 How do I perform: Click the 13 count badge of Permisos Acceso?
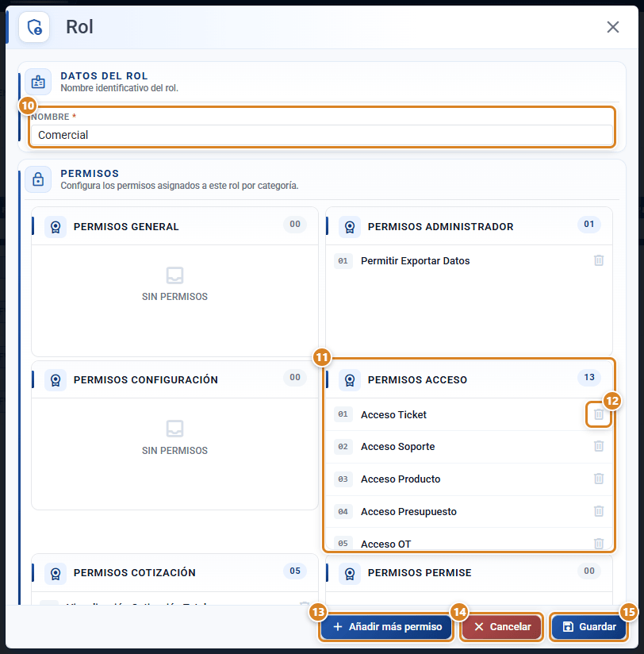coord(589,378)
